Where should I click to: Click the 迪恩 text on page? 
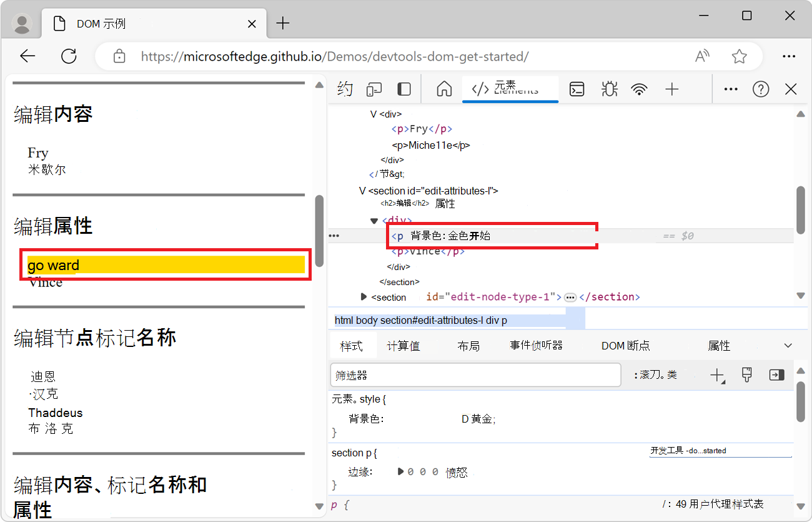click(43, 376)
